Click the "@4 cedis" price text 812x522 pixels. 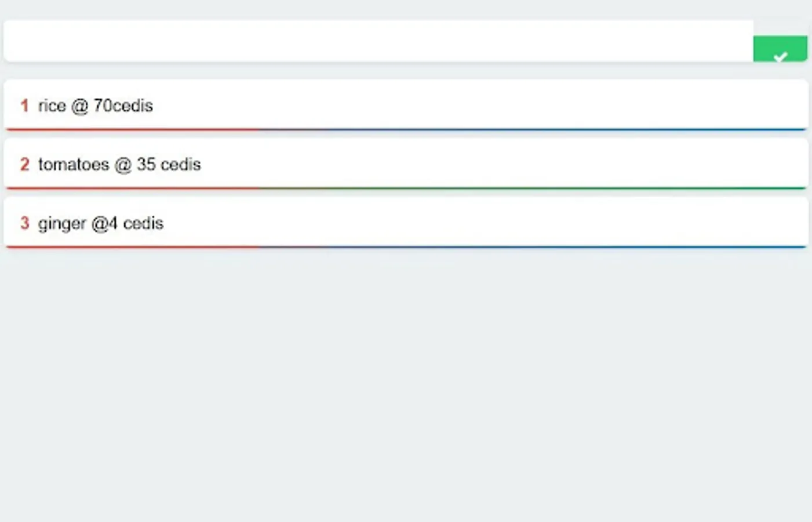tap(128, 223)
